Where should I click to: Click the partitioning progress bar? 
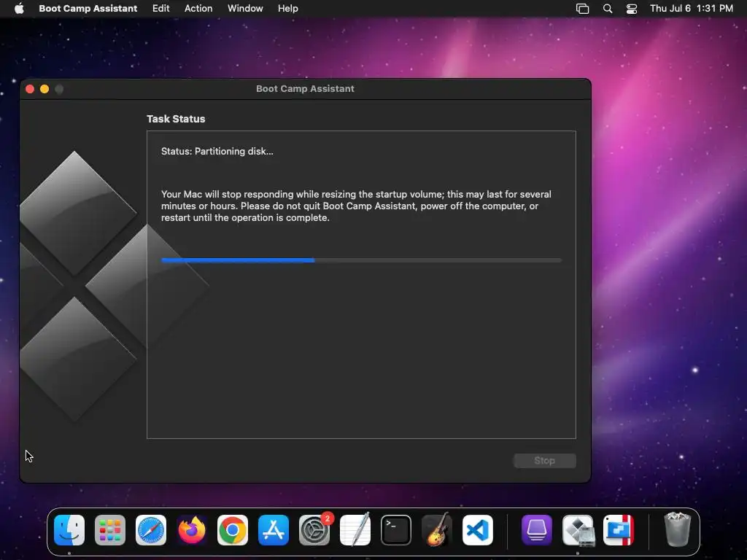point(362,260)
